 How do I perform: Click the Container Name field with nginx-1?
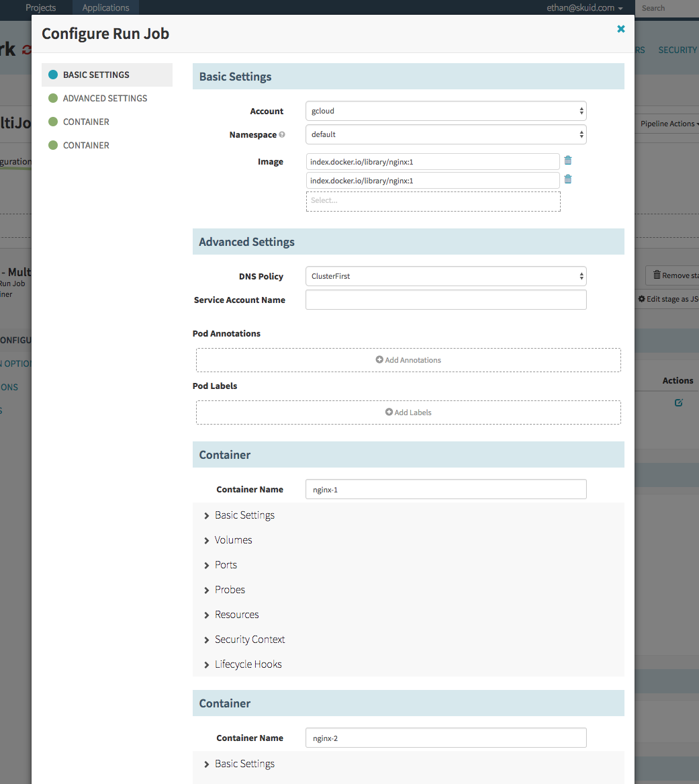point(446,490)
